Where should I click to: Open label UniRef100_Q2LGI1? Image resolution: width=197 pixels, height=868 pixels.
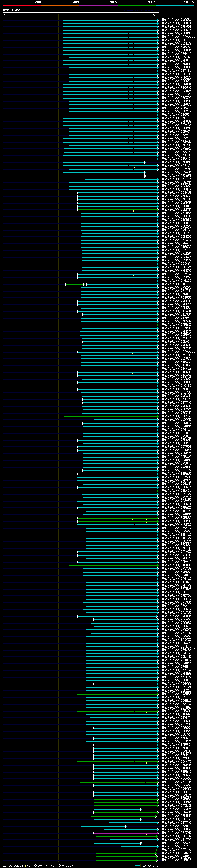pyautogui.click(x=176, y=491)
